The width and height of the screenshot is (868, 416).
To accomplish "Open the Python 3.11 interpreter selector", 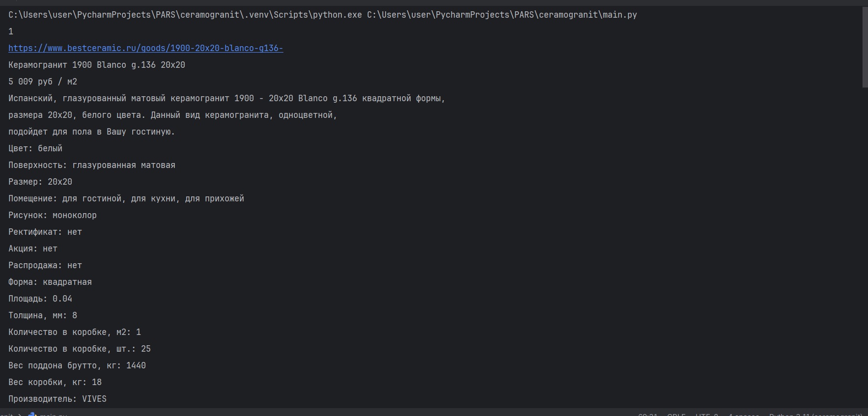I will (815, 415).
